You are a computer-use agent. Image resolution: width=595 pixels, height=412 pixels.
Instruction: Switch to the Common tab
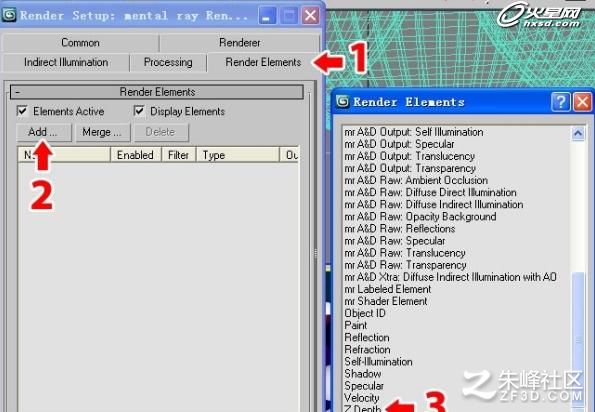tap(80, 42)
